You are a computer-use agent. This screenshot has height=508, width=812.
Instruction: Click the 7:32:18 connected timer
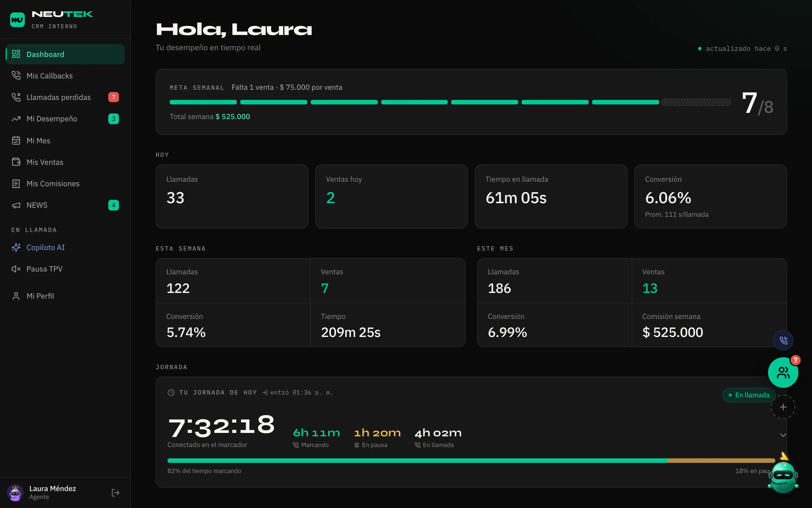[221, 426]
